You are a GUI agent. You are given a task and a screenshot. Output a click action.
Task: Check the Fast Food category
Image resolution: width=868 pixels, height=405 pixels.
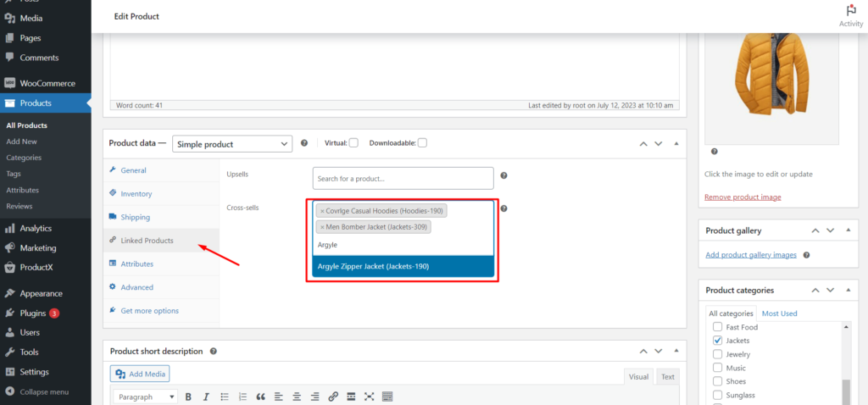pyautogui.click(x=717, y=327)
